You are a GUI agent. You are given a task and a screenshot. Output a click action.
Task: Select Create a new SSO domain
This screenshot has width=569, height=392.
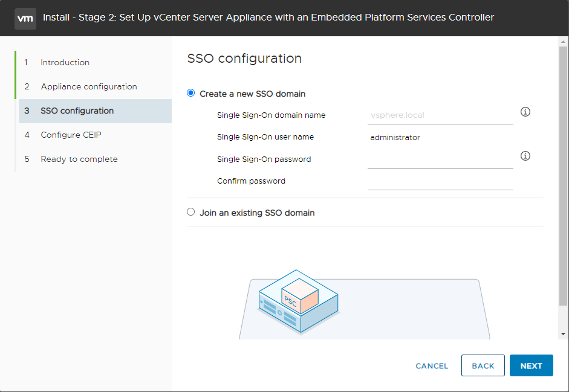(190, 93)
